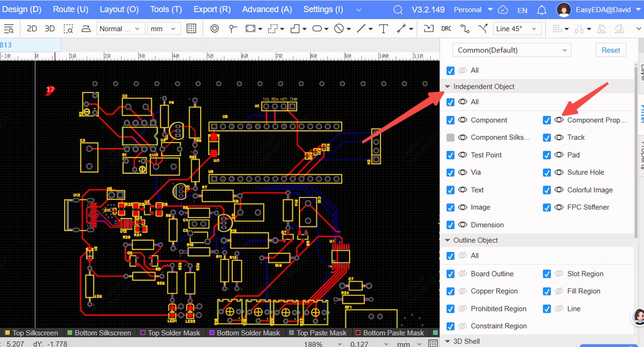Click the cloud sync status icon

click(502, 10)
